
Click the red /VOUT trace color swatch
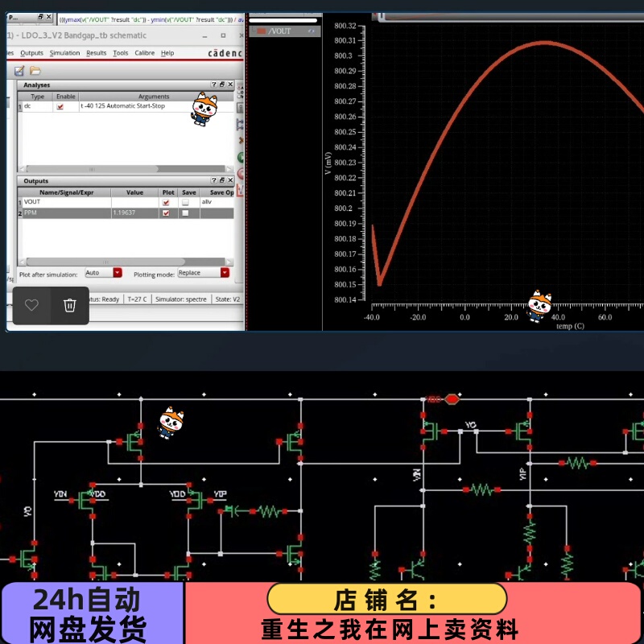[x=262, y=31]
